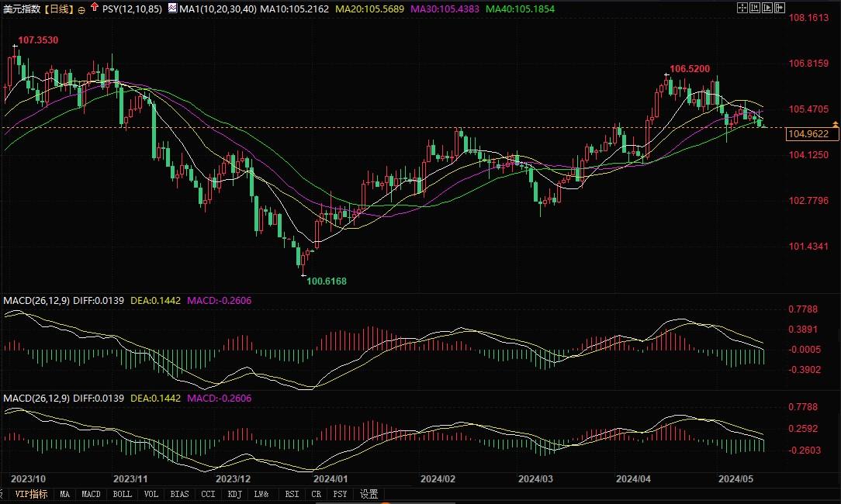Click the orange price marker arrow on right axis
841x504 pixels.
tap(835, 124)
